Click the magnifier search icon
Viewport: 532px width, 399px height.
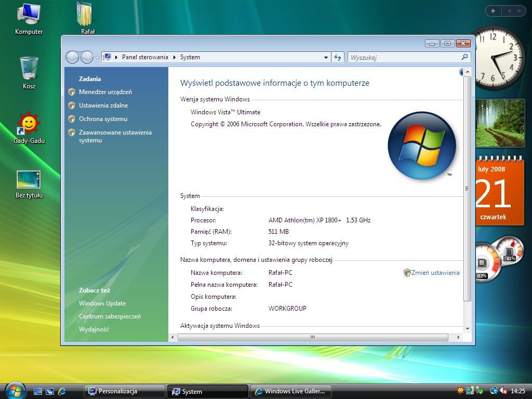(465, 57)
